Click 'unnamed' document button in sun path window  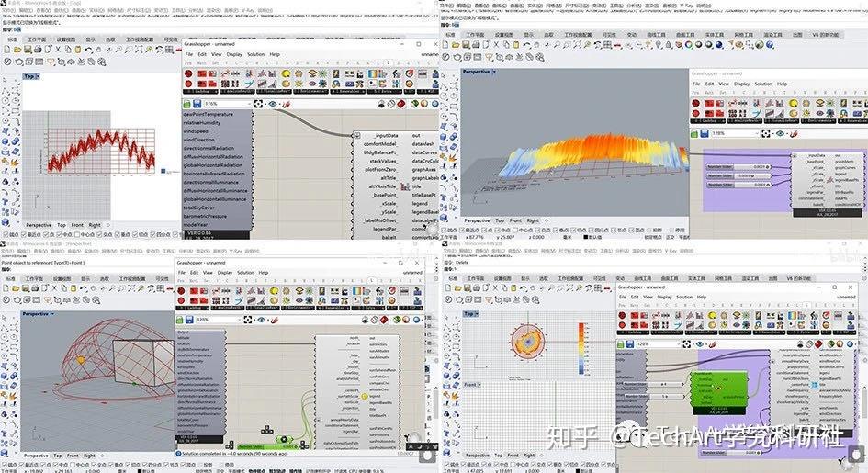[411, 272]
